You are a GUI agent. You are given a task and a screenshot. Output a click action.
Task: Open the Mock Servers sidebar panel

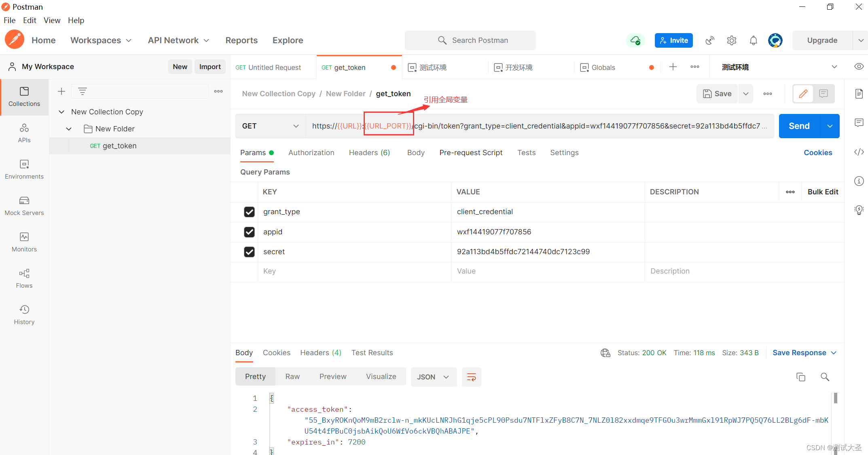(x=24, y=206)
